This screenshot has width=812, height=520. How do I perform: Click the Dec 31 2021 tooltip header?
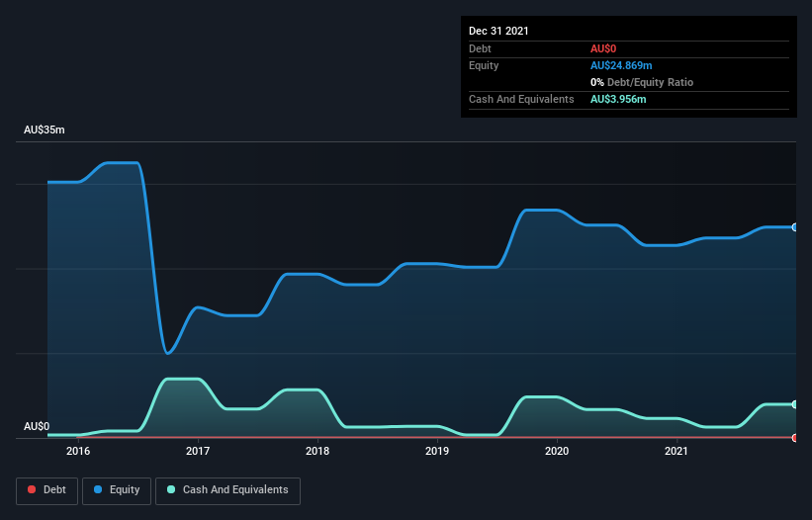coord(498,31)
